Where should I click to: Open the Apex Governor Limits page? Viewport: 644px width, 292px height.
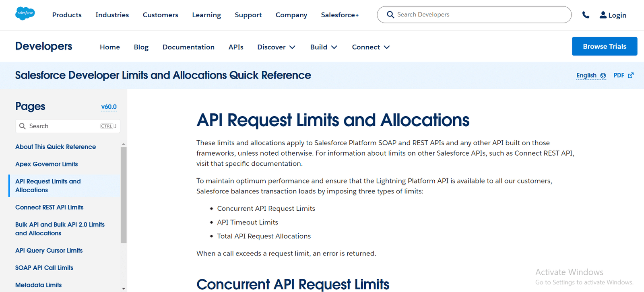coord(46,164)
